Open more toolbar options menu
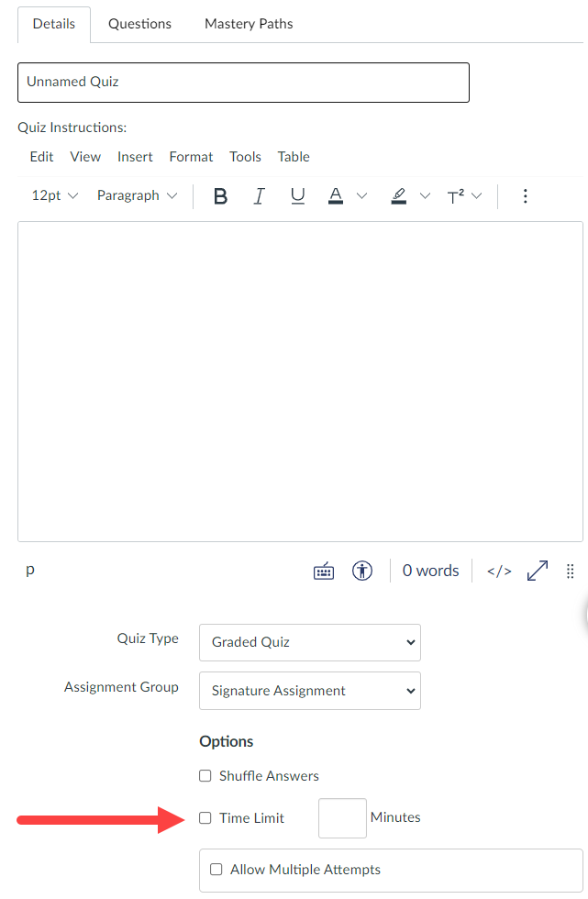Viewport: 588px width, 899px height. 525,196
